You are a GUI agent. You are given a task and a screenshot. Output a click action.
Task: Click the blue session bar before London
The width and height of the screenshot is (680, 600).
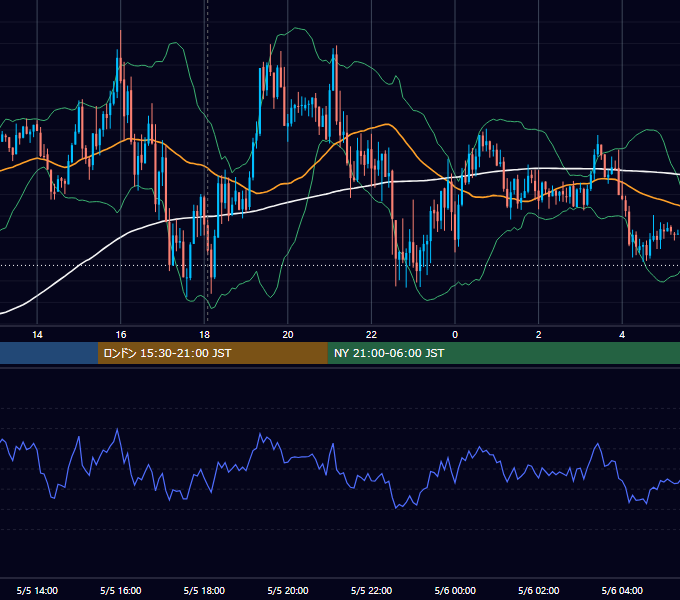click(49, 353)
